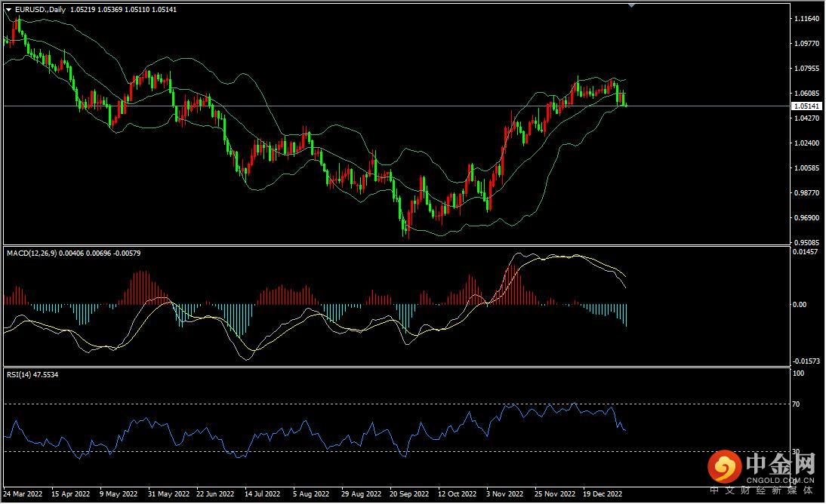Click the 3 Nov 2022 date label
This screenshot has width=826, height=504.
(505, 495)
